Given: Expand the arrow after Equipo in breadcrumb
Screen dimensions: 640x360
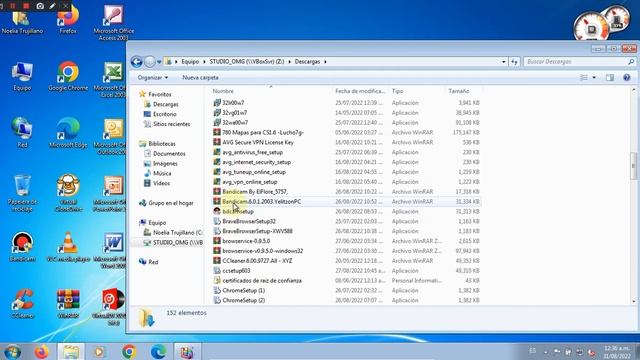Looking at the screenshot, I should pyautogui.click(x=204, y=62).
